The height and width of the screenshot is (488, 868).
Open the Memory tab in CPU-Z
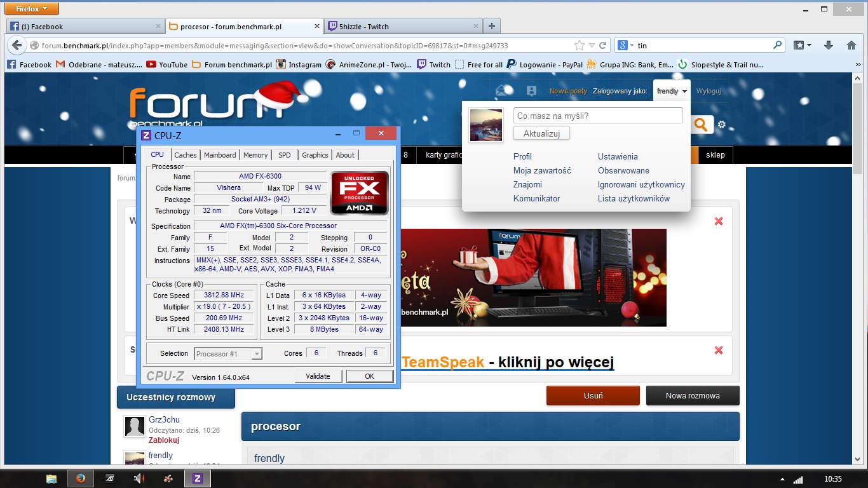pyautogui.click(x=255, y=155)
